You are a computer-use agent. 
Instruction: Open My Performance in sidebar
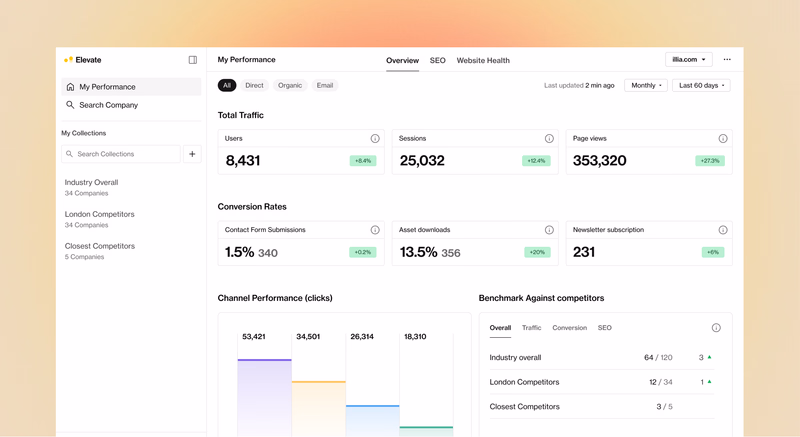pos(131,87)
